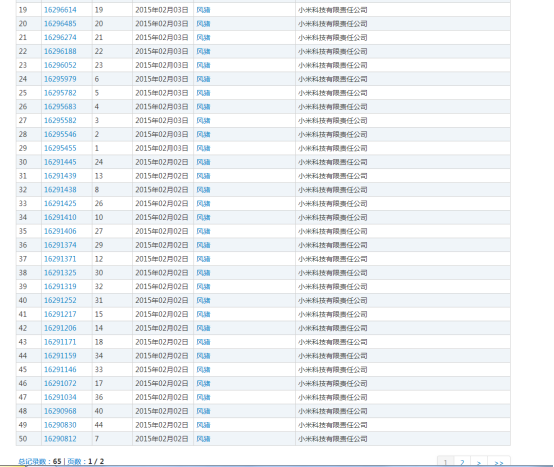The width and height of the screenshot is (554, 467).
Task: Open application number 16295979 link
Action: coord(60,79)
